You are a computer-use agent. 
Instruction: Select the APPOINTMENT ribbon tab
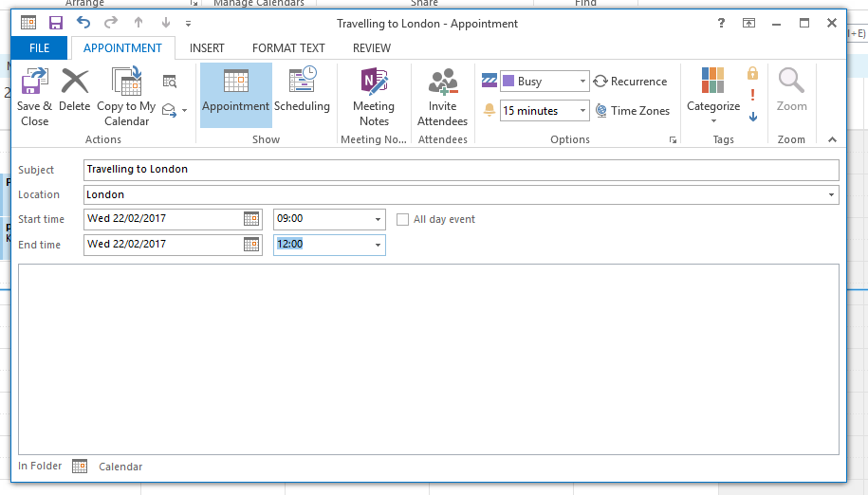click(123, 48)
